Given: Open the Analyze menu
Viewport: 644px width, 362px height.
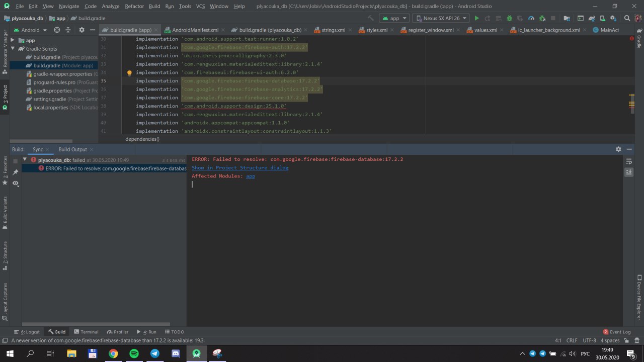Looking at the screenshot, I should 111,6.
